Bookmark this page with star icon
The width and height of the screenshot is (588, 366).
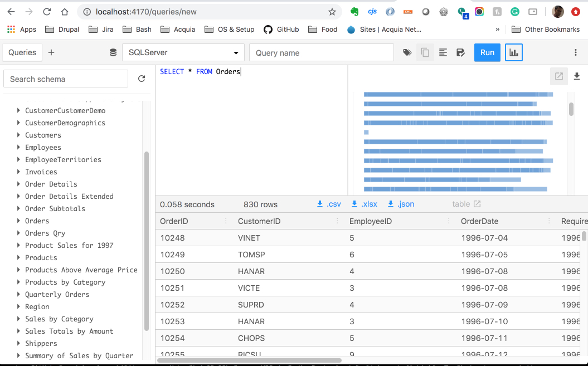pos(332,12)
